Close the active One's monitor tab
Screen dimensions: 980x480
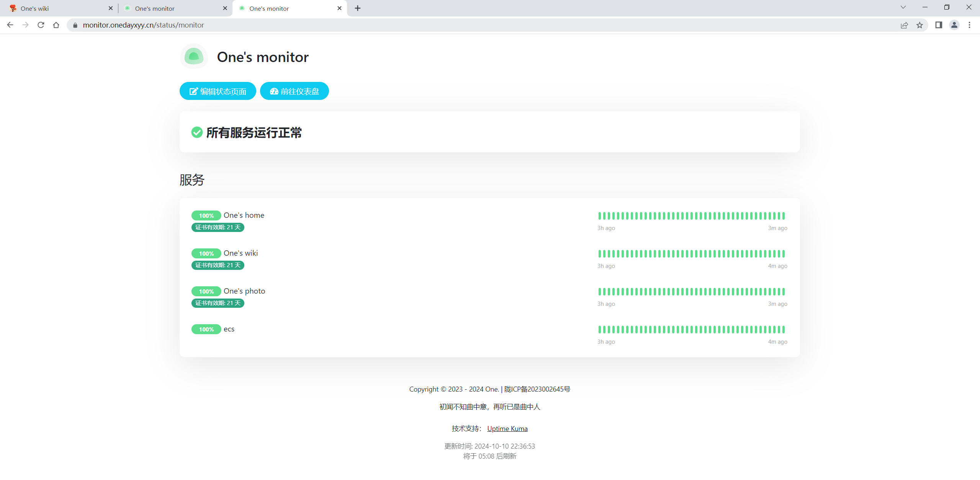[339, 8]
